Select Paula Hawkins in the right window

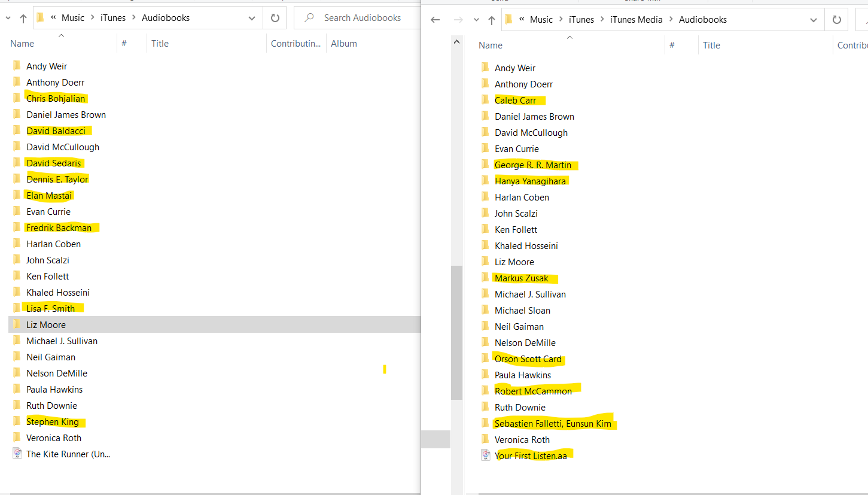[523, 375]
